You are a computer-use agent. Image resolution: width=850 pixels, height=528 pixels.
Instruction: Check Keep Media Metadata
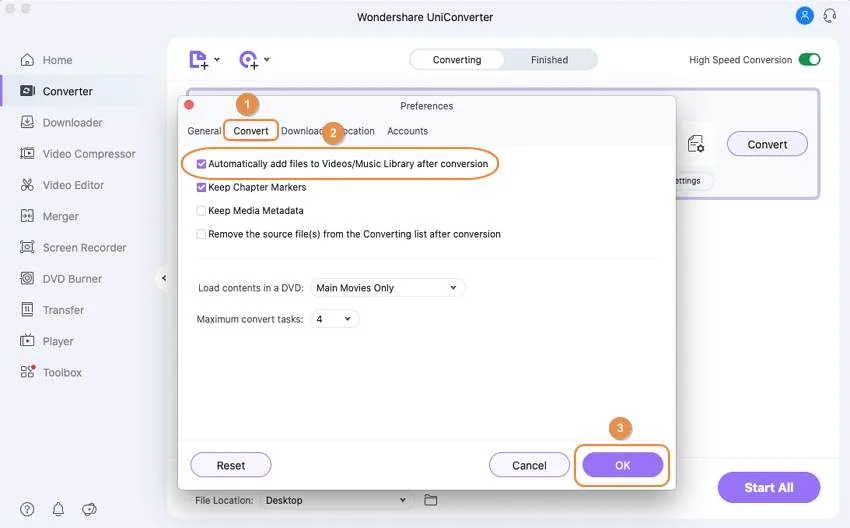[201, 211]
